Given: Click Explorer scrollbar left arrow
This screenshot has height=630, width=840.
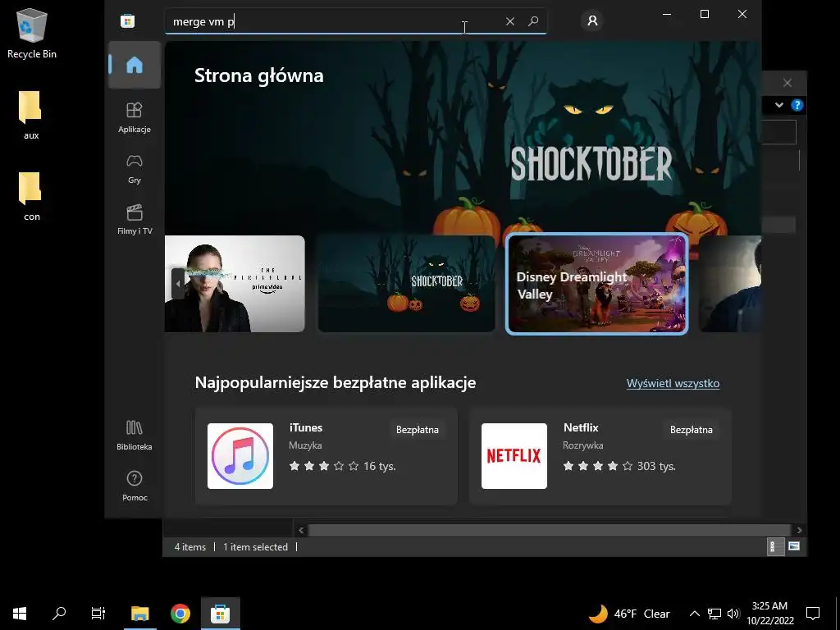Looking at the screenshot, I should tap(301, 530).
